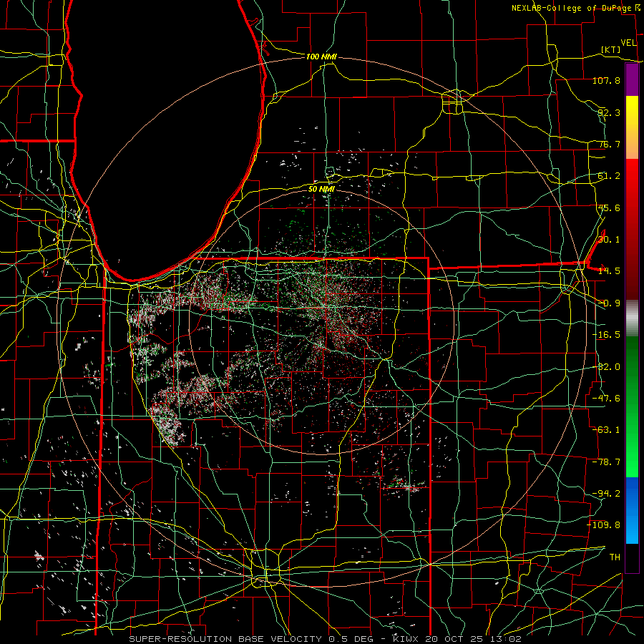Select the blue segment of the color bar

(x=632, y=510)
